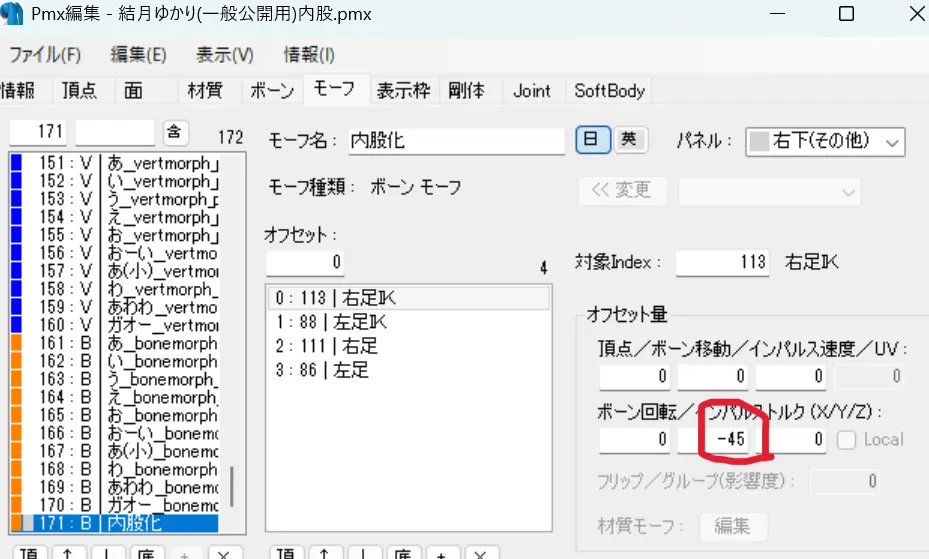
Task: Select offset entry 1 : 88 左足IK
Action: coord(409,322)
